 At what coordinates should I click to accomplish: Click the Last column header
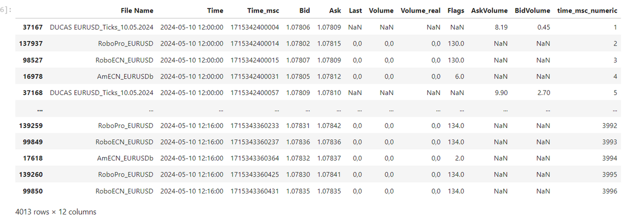(355, 10)
